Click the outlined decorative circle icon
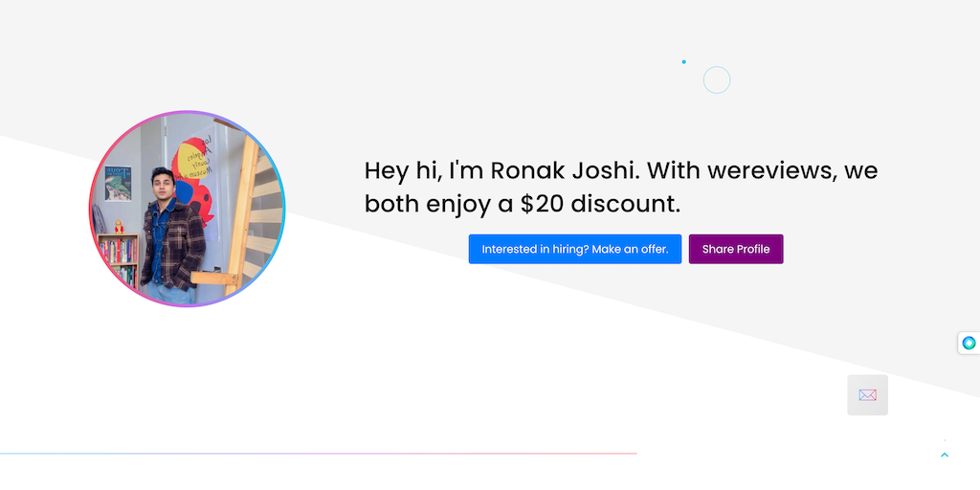This screenshot has width=980, height=490. click(717, 80)
